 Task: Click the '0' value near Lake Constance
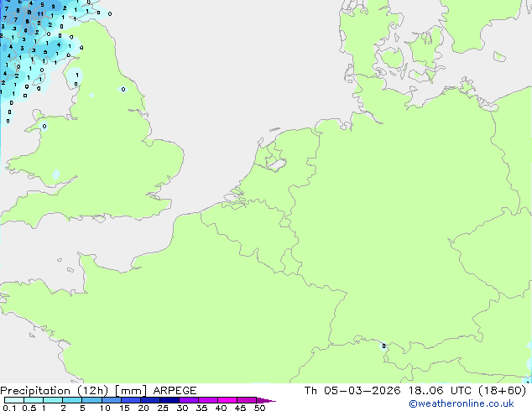click(383, 346)
